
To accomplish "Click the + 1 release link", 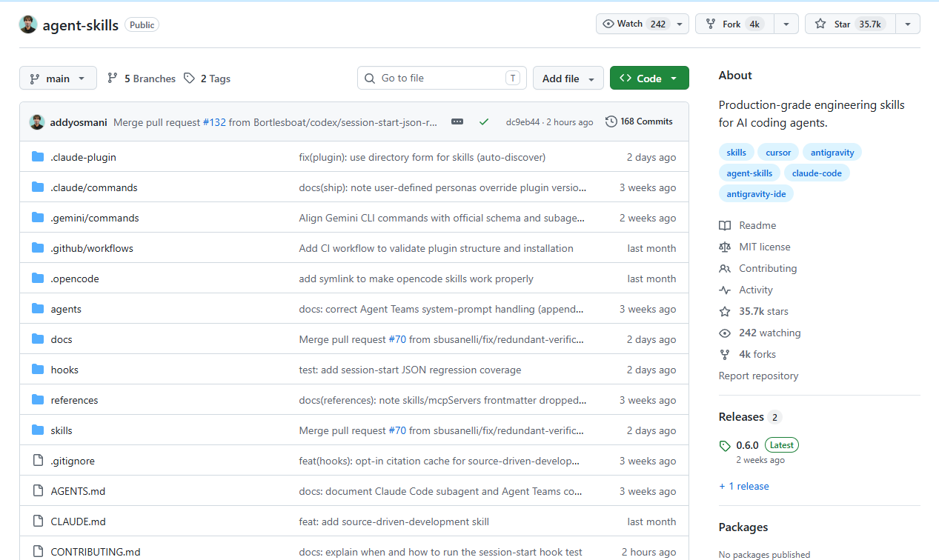I will tap(744, 486).
